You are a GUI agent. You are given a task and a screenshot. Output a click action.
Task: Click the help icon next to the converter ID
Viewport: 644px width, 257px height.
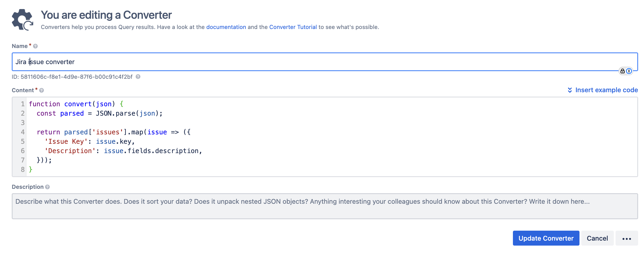point(138,77)
